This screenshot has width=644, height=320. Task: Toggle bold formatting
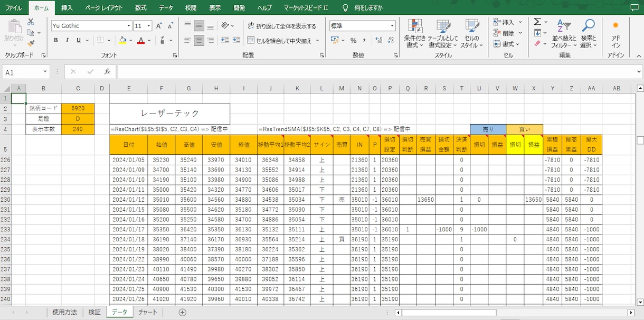[56, 40]
